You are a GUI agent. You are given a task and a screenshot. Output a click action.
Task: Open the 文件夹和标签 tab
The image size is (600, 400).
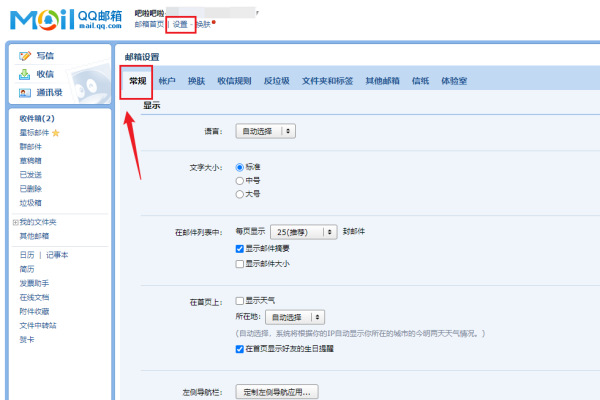coord(327,81)
